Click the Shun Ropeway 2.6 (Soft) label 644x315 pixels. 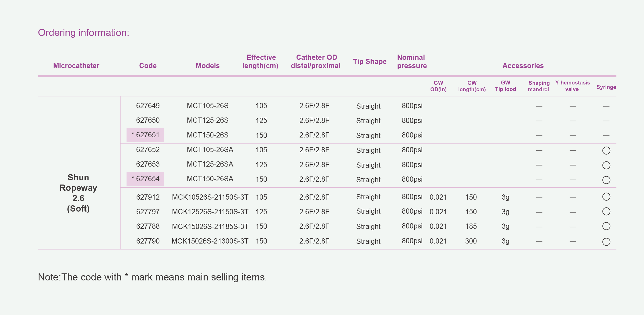78,193
